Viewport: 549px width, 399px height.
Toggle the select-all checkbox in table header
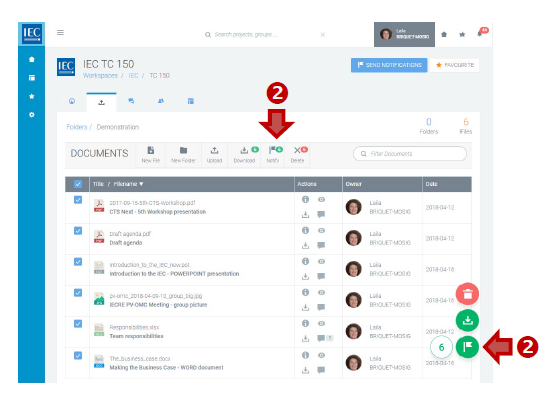tap(78, 184)
